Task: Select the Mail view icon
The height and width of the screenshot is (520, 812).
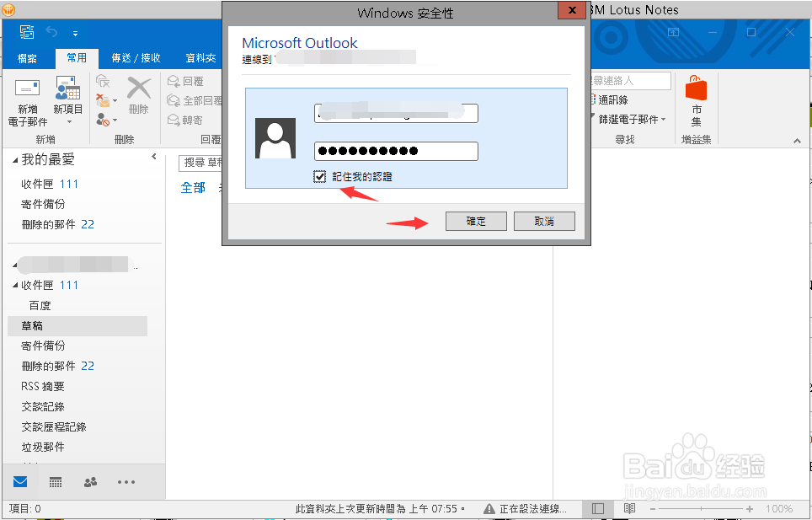Action: tap(19, 482)
